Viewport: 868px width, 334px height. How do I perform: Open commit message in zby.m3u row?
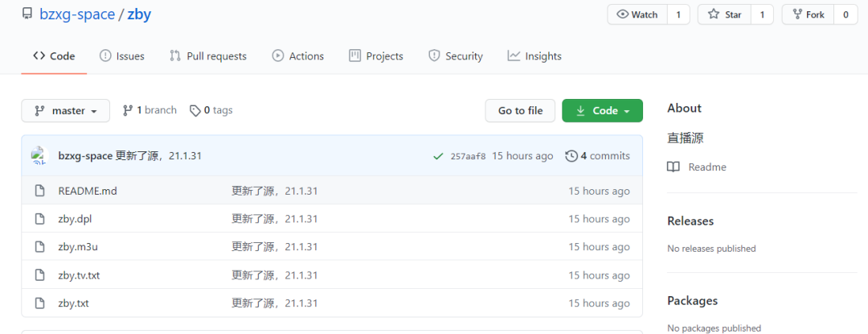pyautogui.click(x=275, y=247)
